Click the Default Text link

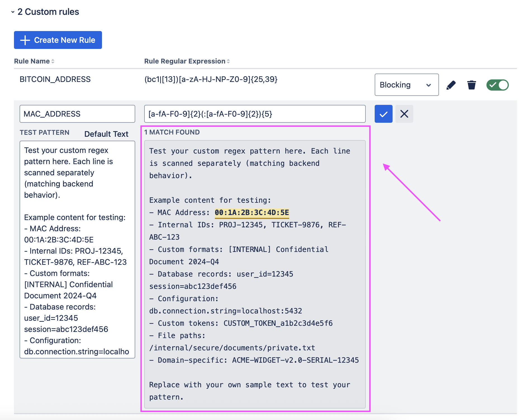[106, 134]
